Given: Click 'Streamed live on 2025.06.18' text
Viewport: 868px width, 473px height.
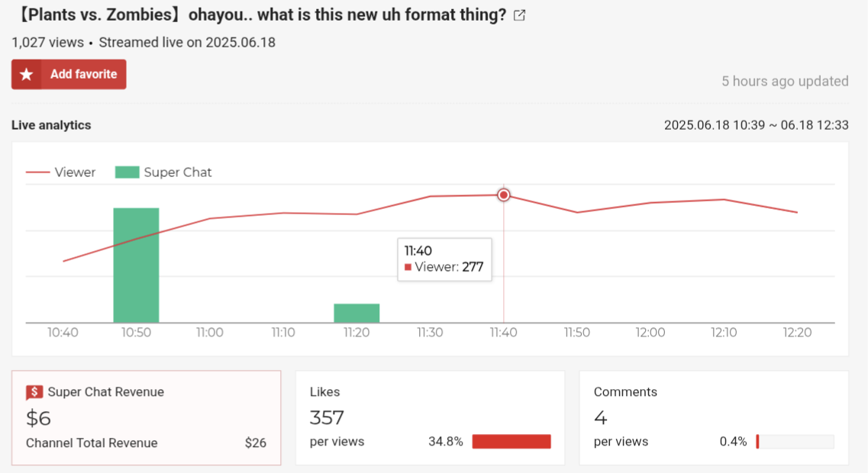Looking at the screenshot, I should [x=187, y=43].
